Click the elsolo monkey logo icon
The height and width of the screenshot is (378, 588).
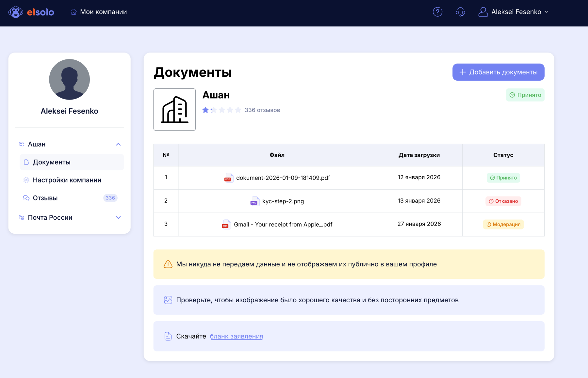15,12
